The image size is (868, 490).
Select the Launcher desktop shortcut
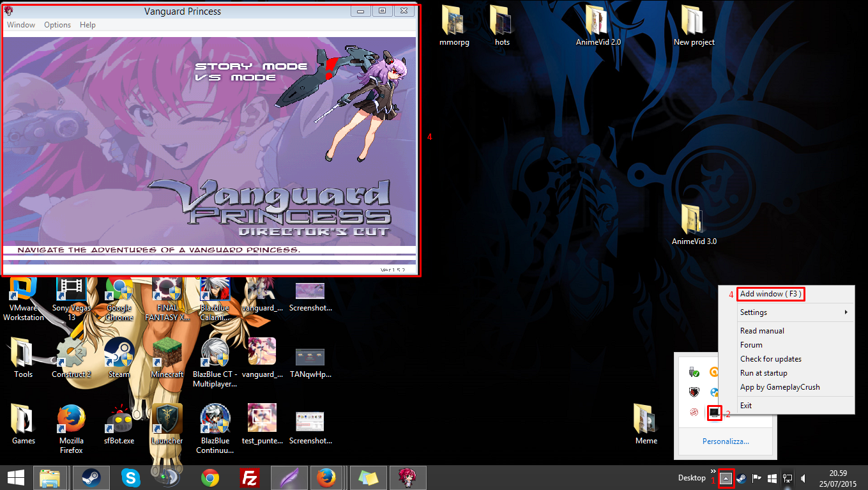(x=167, y=424)
